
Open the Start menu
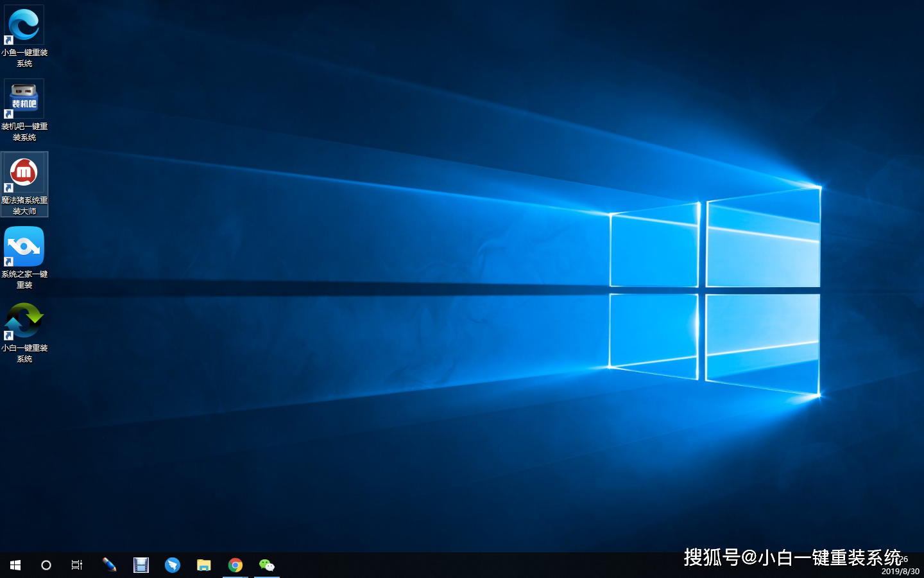point(15,565)
